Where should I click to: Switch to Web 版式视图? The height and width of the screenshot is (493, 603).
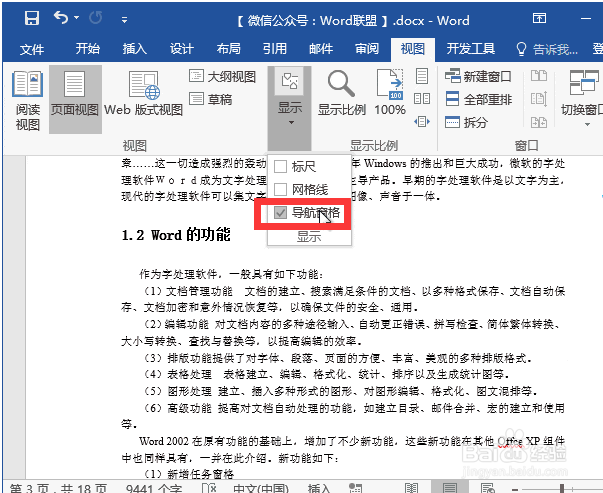(143, 94)
